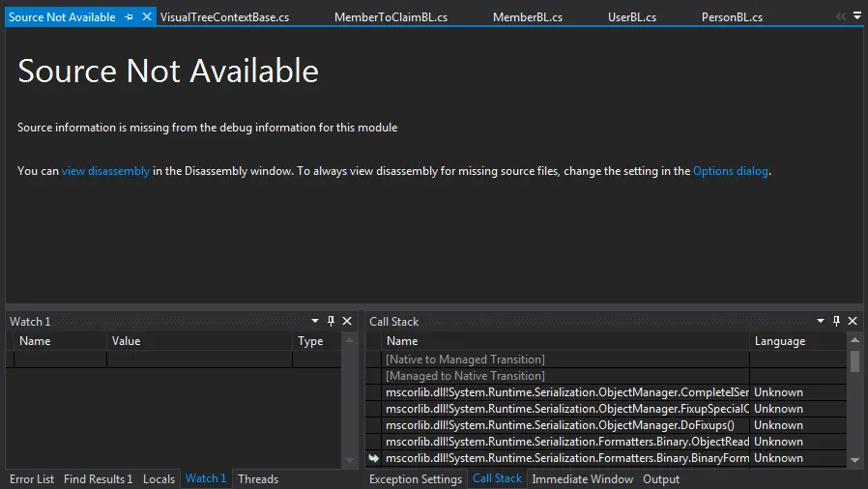Select the Call Stack bottom tab
This screenshot has height=489, width=868.
coord(497,478)
